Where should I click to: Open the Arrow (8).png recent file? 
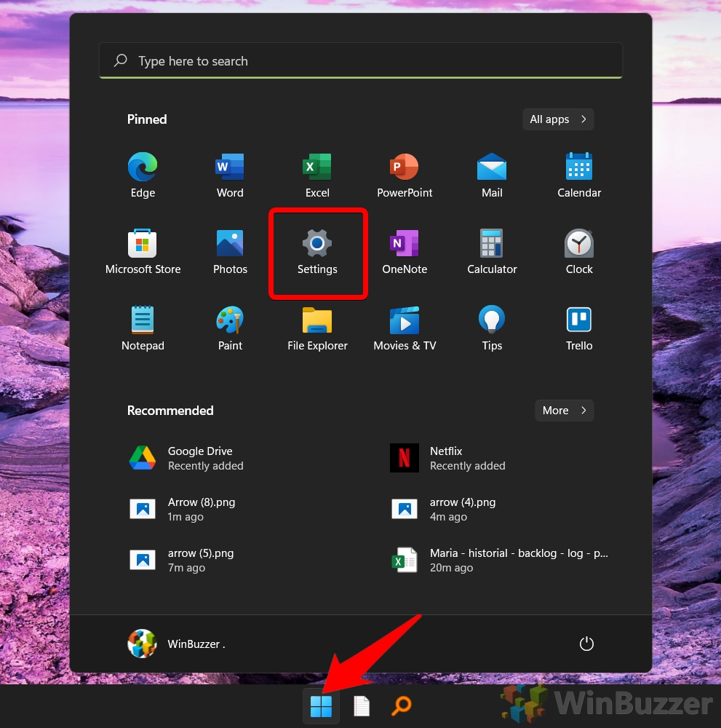click(182, 510)
